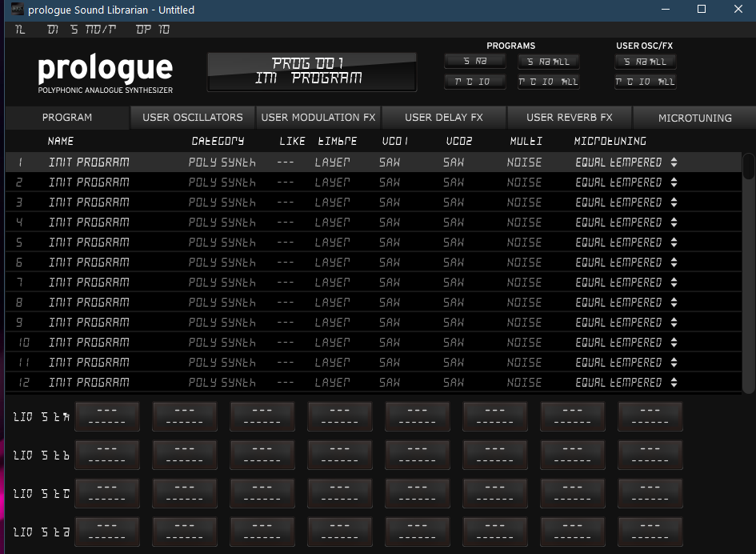Screen dimensions: 756x554
Task: Click the NAME column header
Action: tap(61, 141)
